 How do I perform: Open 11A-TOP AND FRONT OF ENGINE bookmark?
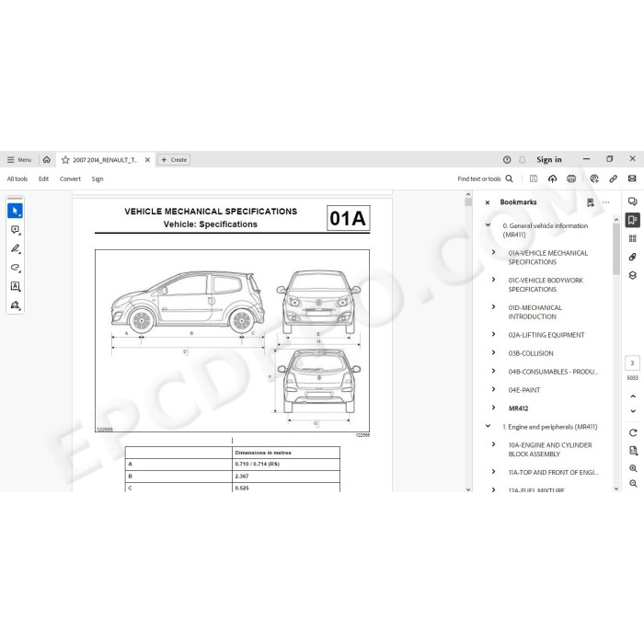click(x=553, y=472)
